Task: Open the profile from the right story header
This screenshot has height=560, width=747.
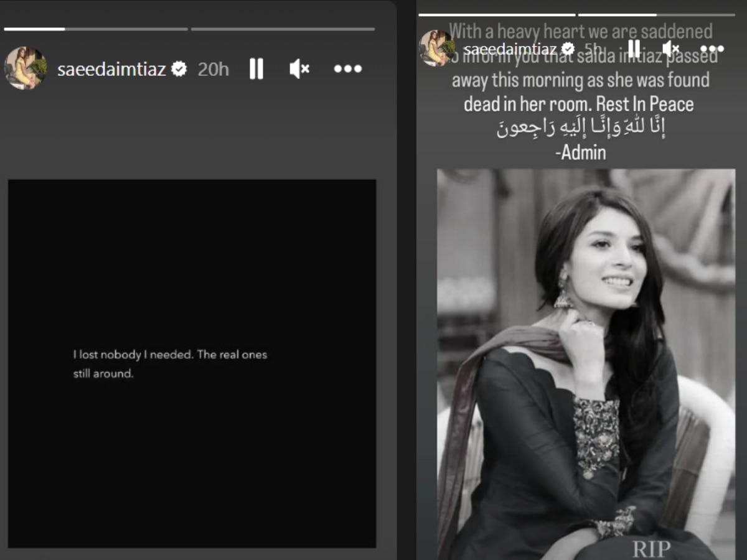Action: pyautogui.click(x=510, y=47)
